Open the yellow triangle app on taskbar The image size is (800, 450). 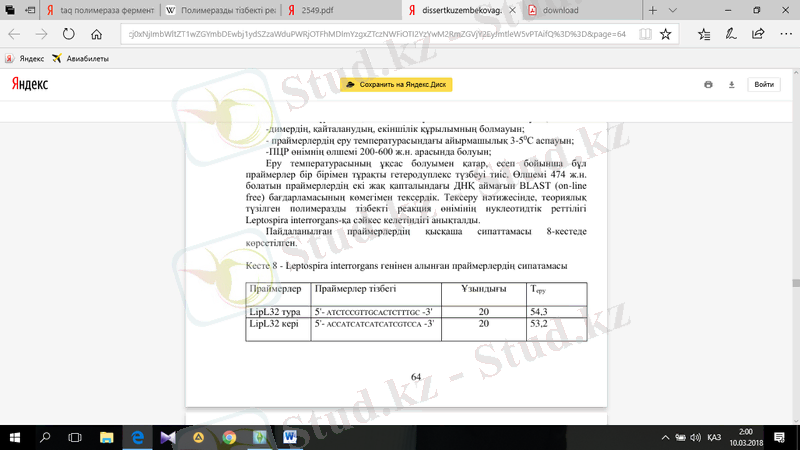point(198,437)
